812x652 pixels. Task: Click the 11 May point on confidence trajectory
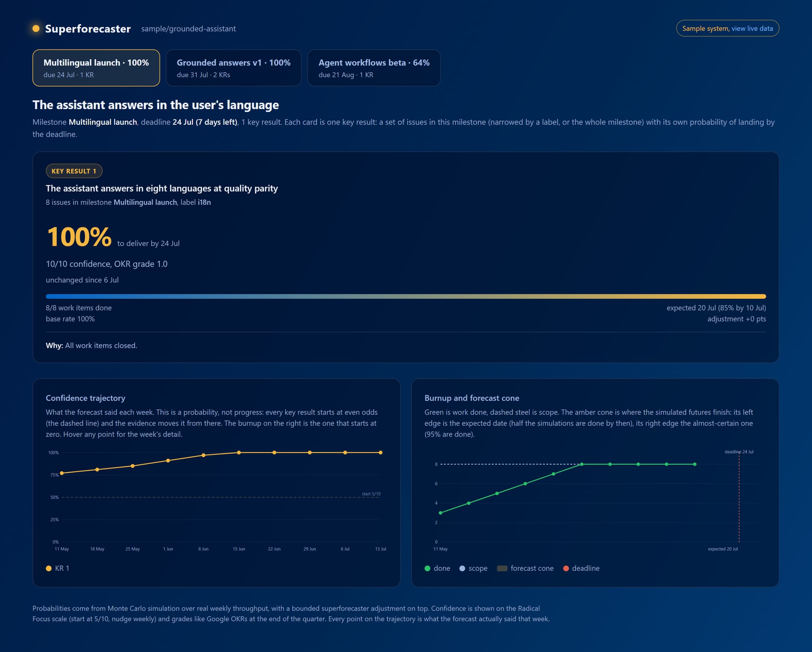point(62,473)
